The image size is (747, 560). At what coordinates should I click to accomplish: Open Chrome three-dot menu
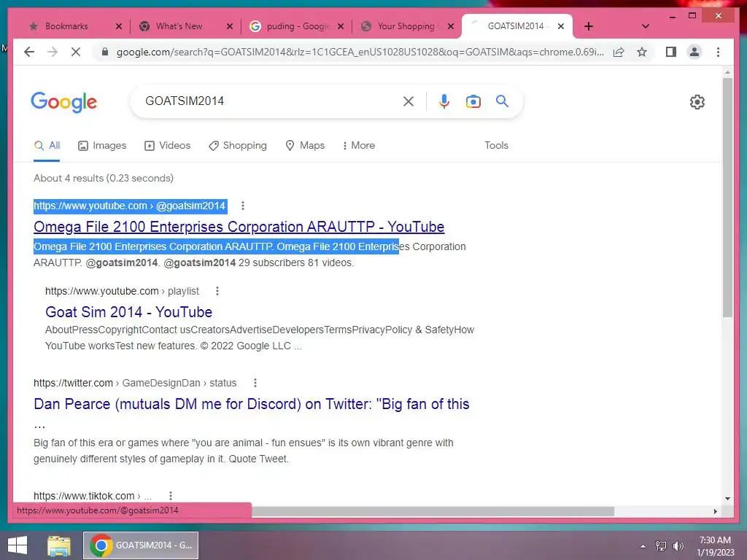pos(718,52)
